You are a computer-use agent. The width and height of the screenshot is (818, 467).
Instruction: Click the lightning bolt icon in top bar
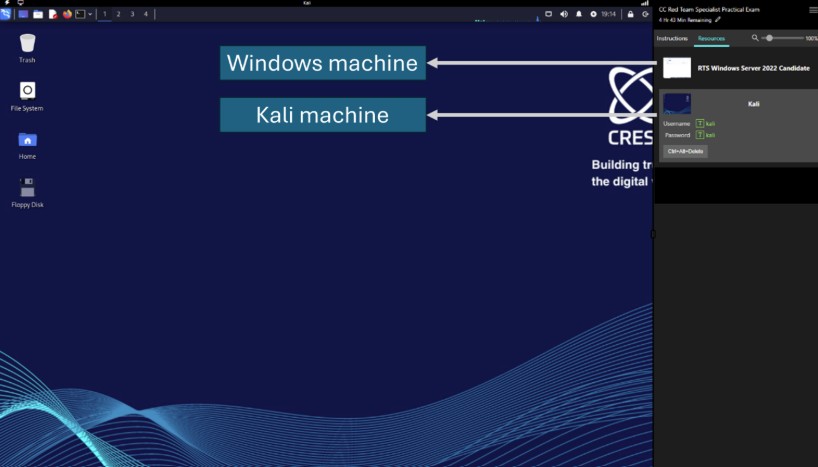pyautogui.click(x=7, y=3)
